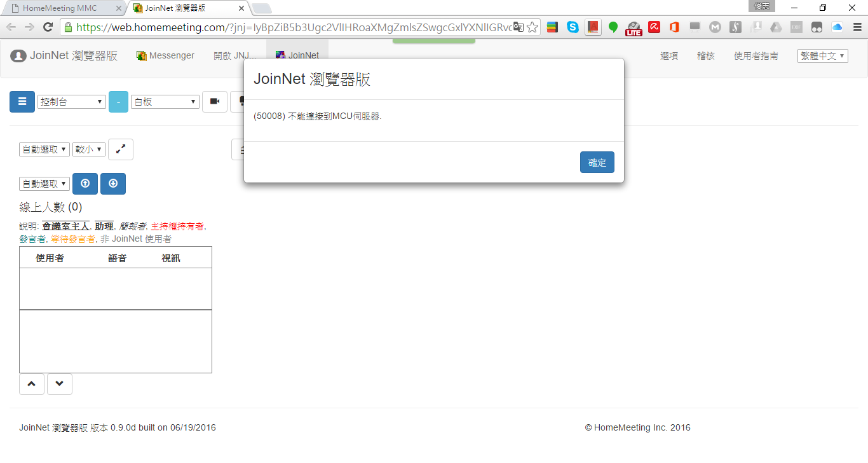Open a new browser tab
Viewport: 868px width, 463px height.
[262, 8]
